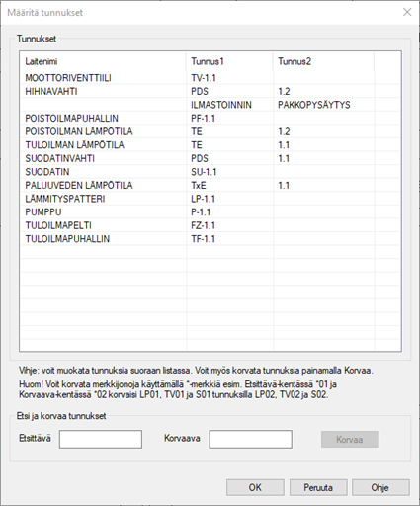Image resolution: width=420 pixels, height=506 pixels.
Task: Click the Tunnus1 column header
Action: (x=229, y=61)
